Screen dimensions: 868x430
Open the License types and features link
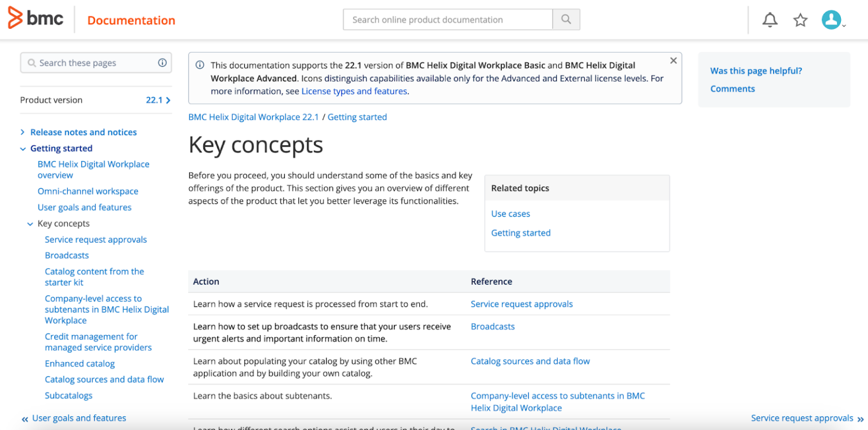coord(354,91)
